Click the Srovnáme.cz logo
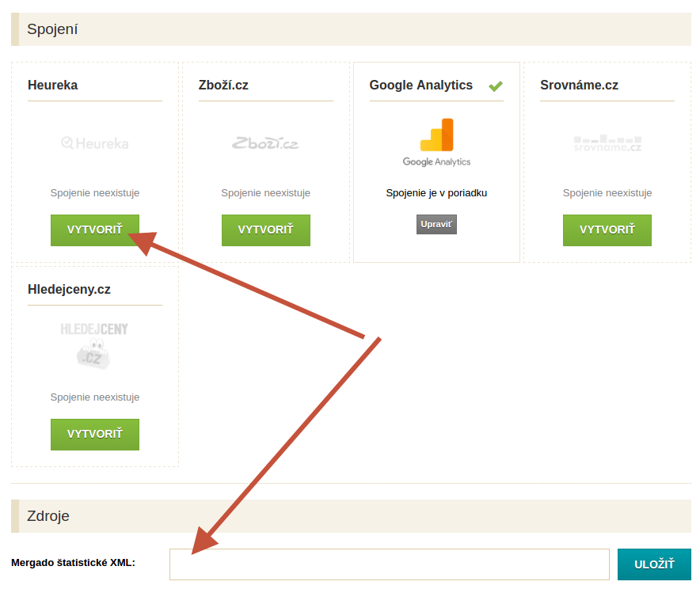The width and height of the screenshot is (700, 589). click(607, 143)
